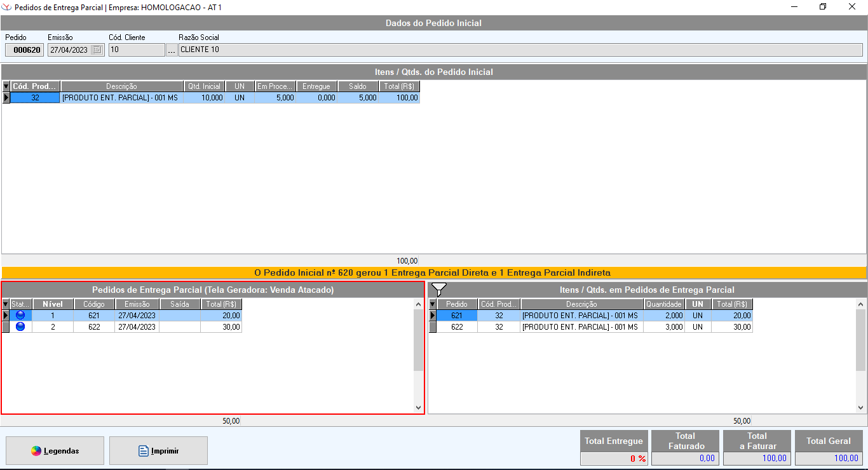Open the Emissão date calendar picker icon
The height and width of the screenshot is (470, 868).
tap(97, 50)
